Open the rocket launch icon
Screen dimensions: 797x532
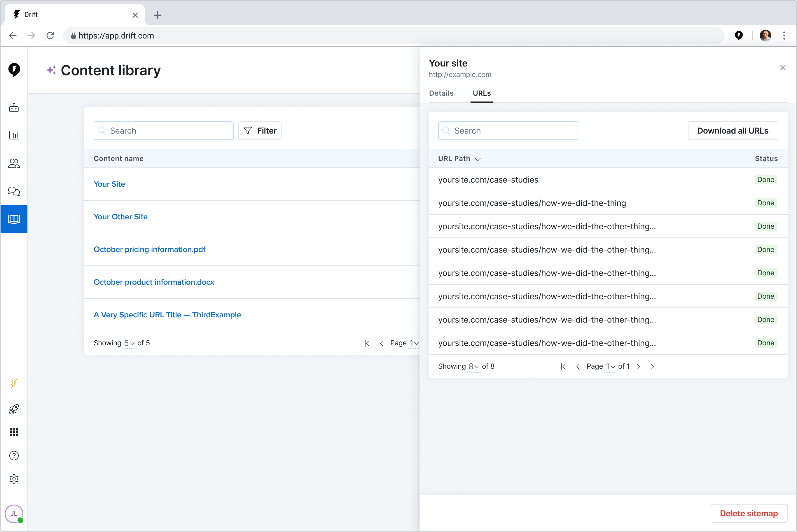click(x=14, y=409)
